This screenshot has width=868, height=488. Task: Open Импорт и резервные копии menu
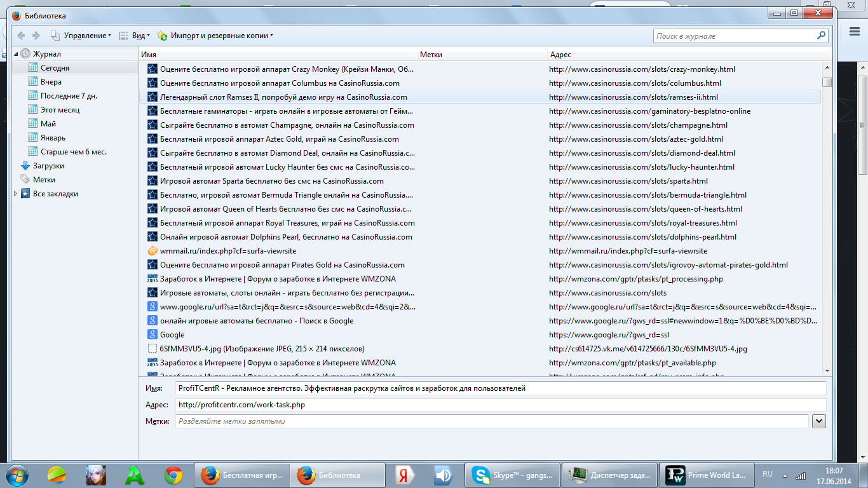click(x=215, y=36)
